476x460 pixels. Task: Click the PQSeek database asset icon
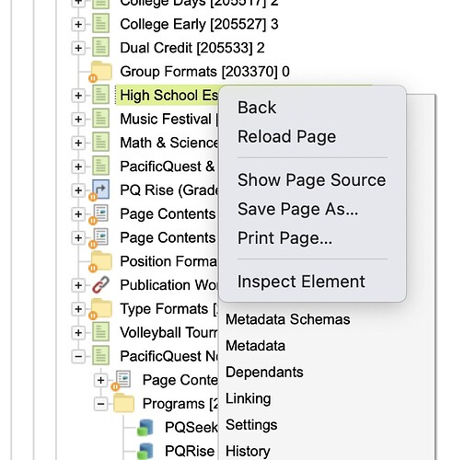coord(145,427)
